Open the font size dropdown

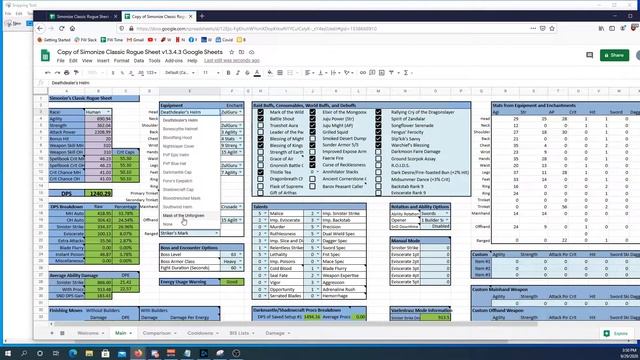211,73
